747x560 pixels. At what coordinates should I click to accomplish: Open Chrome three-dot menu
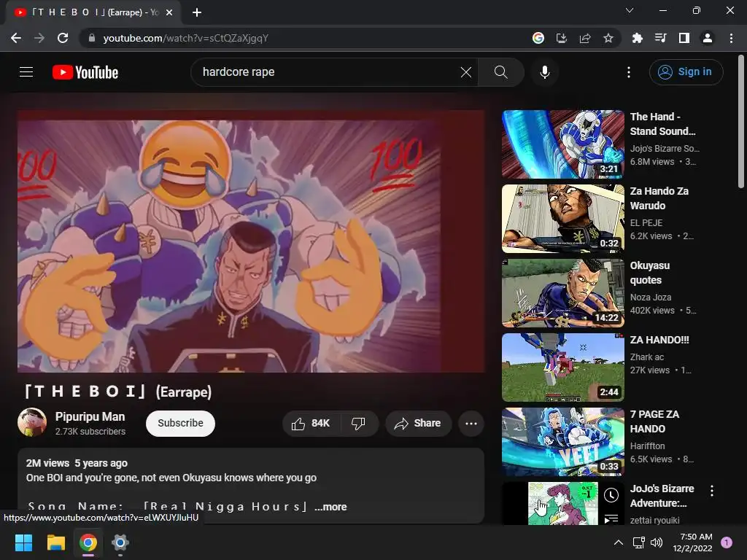tap(731, 38)
